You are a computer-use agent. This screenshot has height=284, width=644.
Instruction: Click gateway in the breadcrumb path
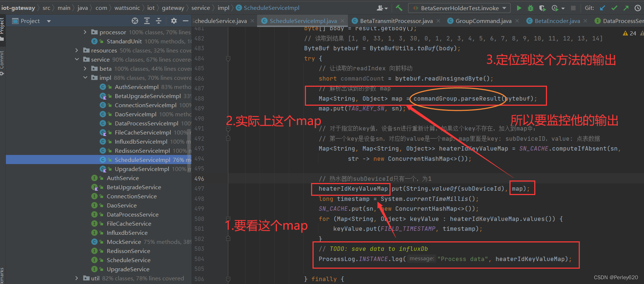point(173,8)
